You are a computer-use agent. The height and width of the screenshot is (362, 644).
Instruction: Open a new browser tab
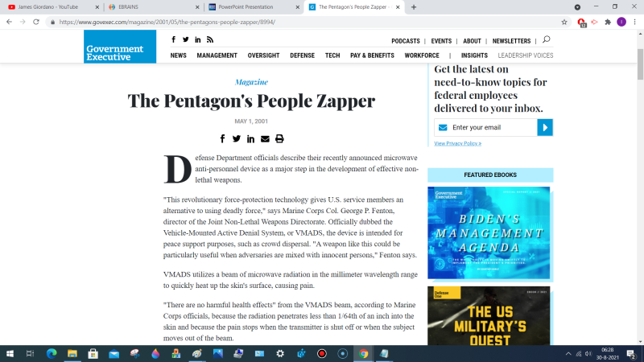[414, 7]
